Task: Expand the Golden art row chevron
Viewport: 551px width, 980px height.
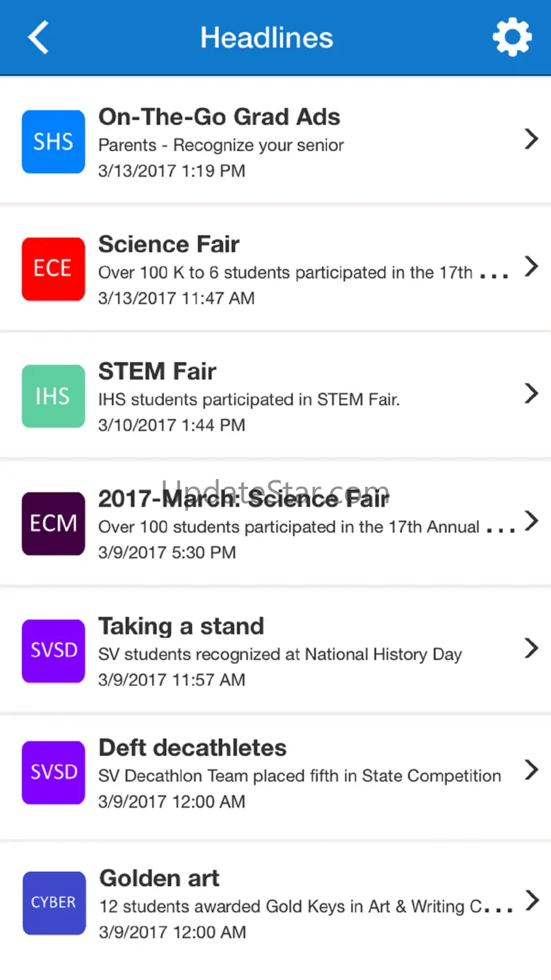Action: pyautogui.click(x=532, y=900)
